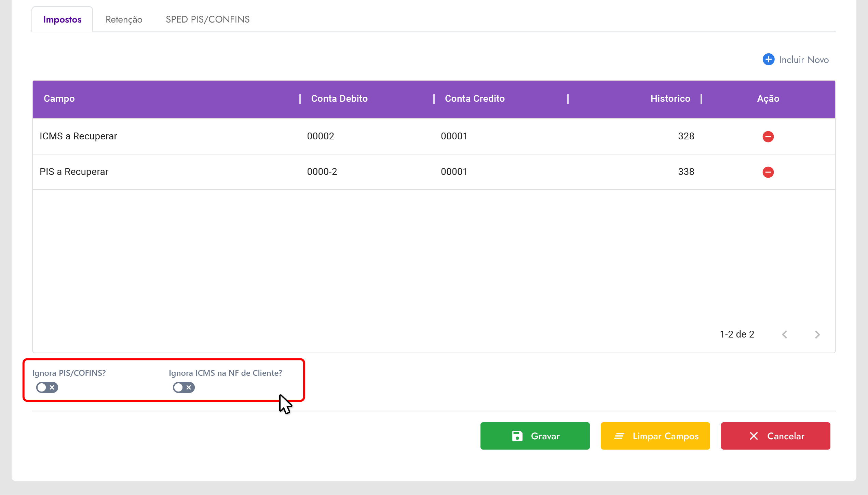This screenshot has width=868, height=495.
Task: Sort by the Campo column header
Action: [59, 99]
